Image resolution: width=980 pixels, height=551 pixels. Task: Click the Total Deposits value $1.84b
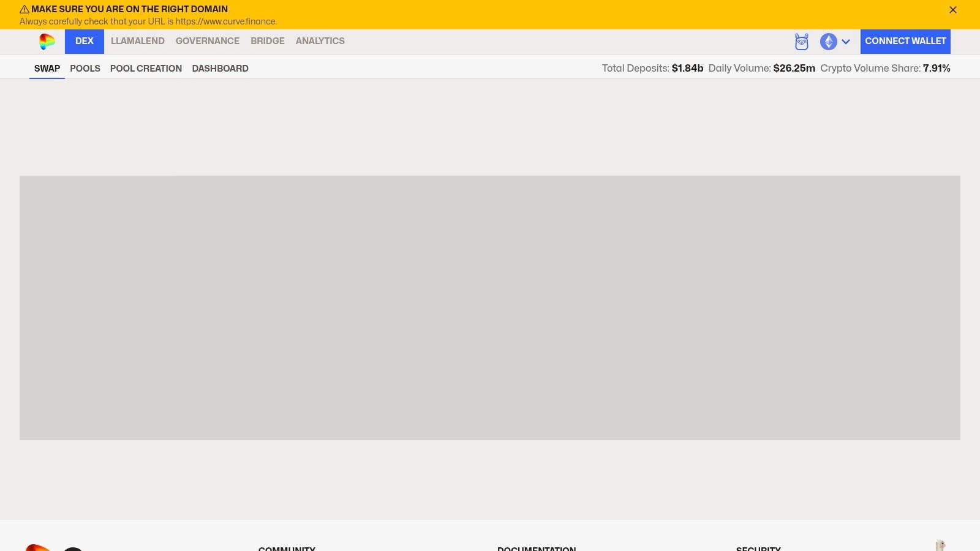click(x=687, y=69)
